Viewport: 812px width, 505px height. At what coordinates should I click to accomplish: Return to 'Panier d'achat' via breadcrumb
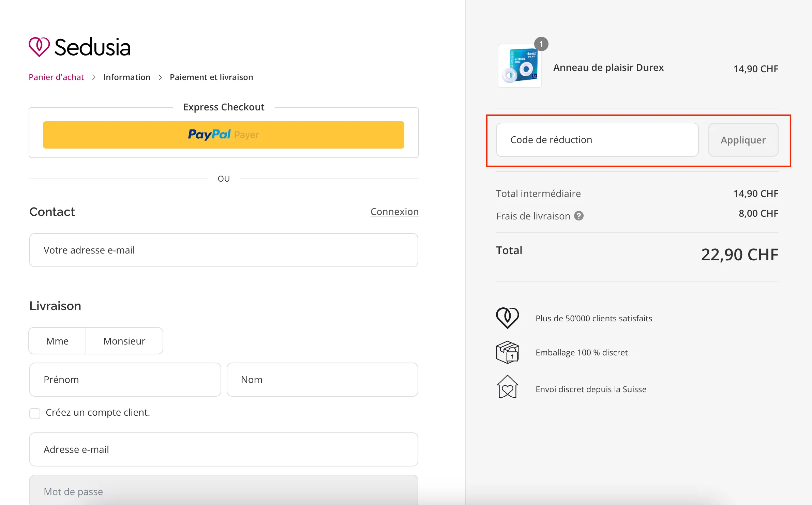(56, 77)
